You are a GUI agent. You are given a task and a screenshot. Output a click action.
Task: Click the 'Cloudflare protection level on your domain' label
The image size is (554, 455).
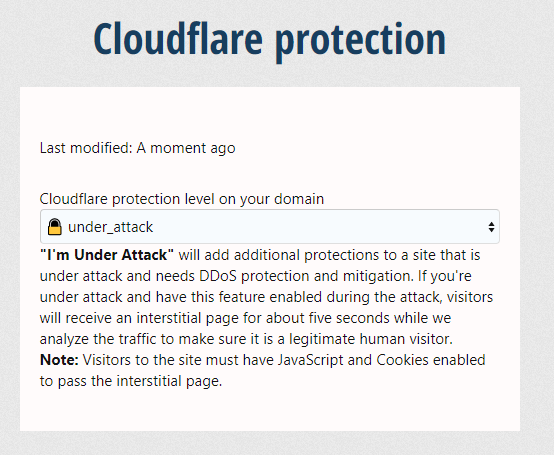click(182, 199)
